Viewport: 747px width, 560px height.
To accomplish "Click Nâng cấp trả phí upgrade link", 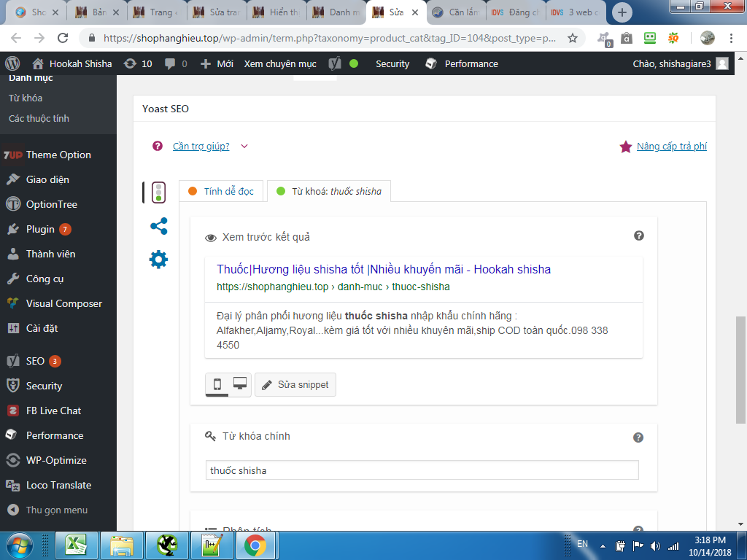I will click(x=672, y=146).
